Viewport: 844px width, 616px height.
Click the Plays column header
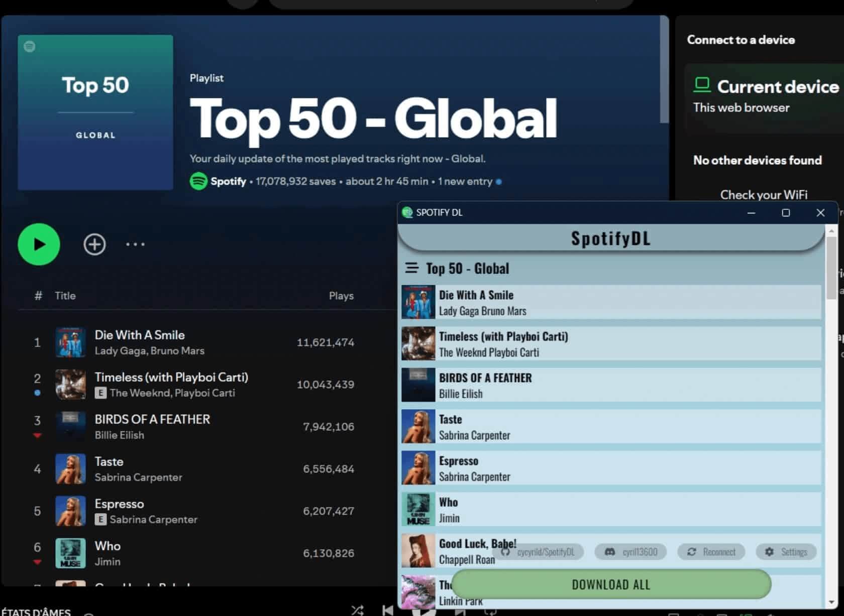341,296
